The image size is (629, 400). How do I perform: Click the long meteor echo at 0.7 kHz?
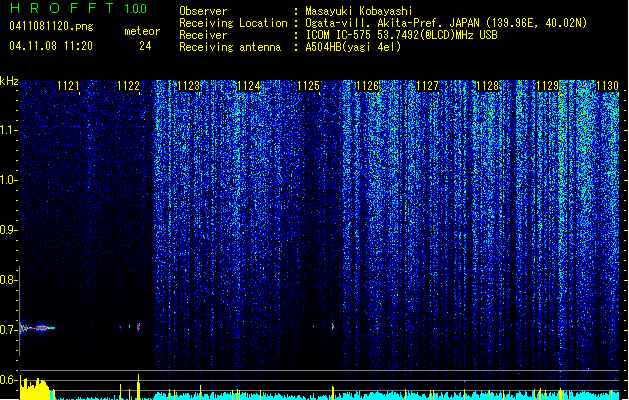37,328
